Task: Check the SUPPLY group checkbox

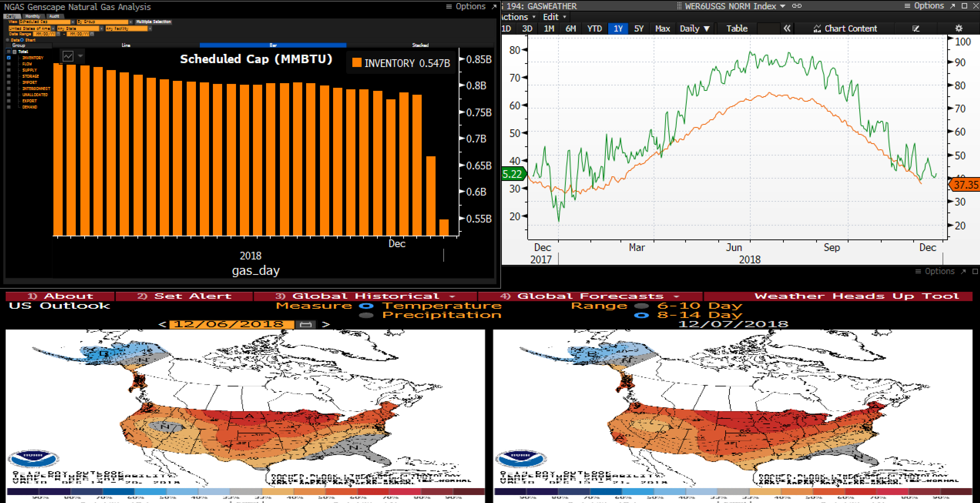Action: click(x=9, y=70)
